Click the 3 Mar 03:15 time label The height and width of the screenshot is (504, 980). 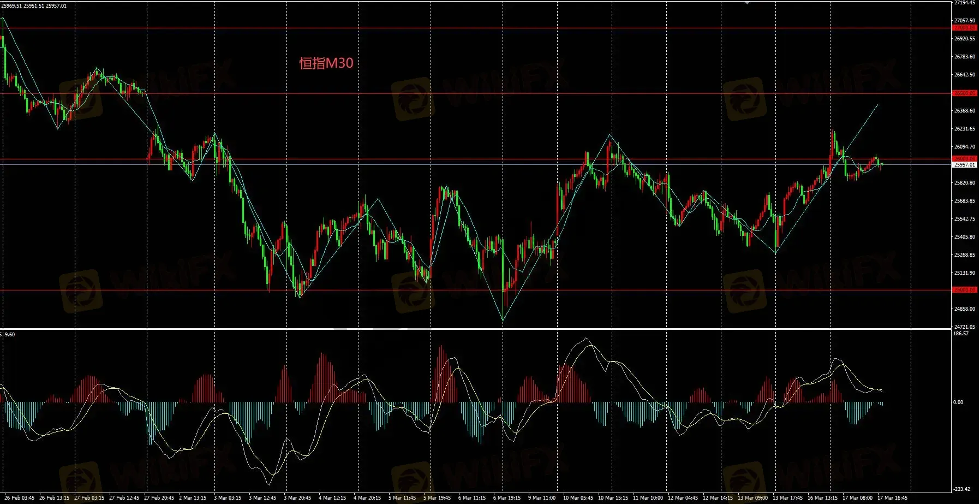[228, 498]
